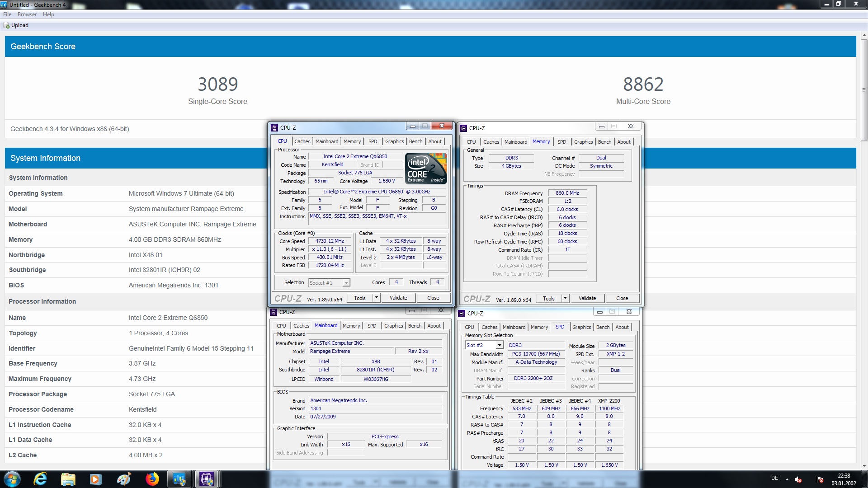Open Windows Media Player from taskbar
This screenshot has height=488, width=868.
pyautogui.click(x=96, y=479)
